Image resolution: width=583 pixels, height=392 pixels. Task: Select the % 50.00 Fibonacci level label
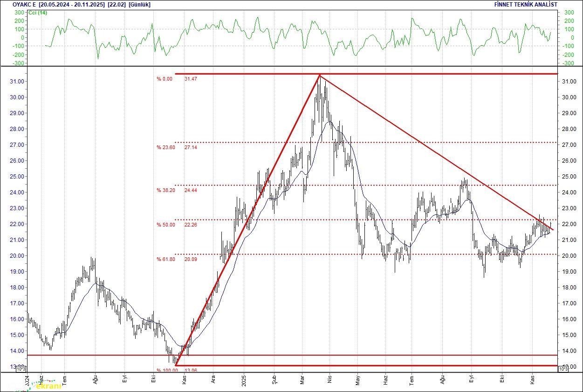(x=165, y=225)
